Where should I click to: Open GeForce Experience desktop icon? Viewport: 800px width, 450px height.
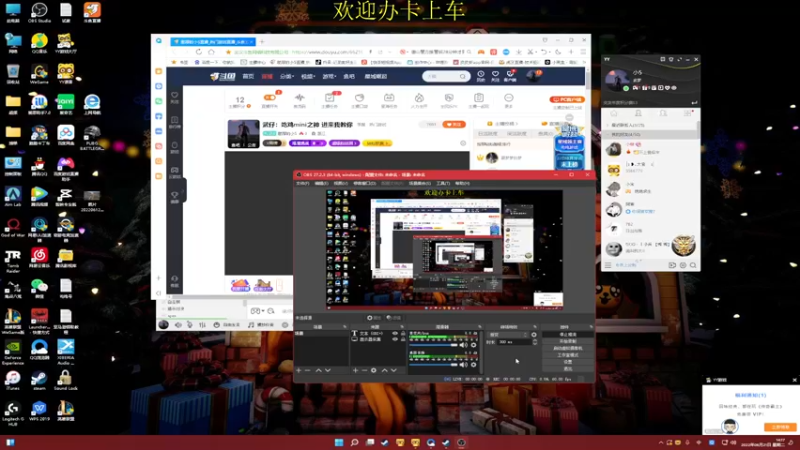[x=13, y=352]
